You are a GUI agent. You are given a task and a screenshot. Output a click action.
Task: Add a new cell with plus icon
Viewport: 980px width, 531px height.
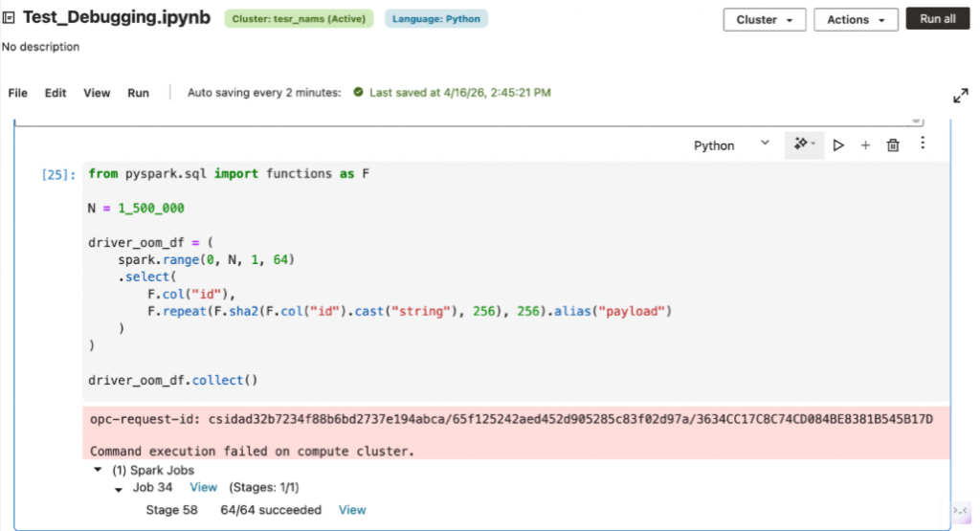point(865,145)
